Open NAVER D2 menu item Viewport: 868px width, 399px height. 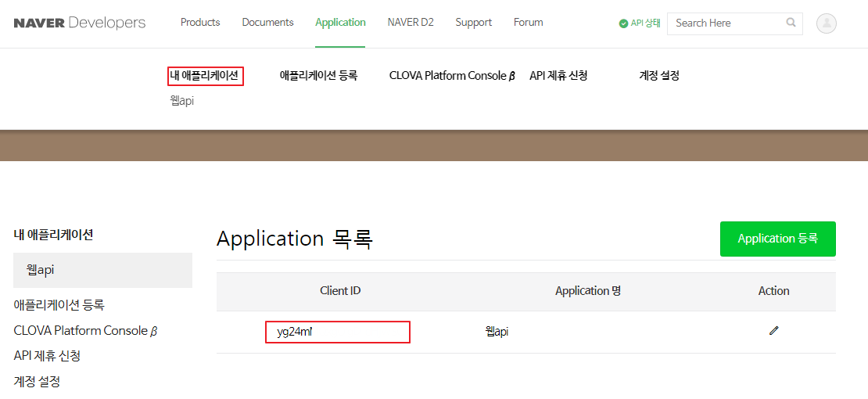click(x=411, y=23)
